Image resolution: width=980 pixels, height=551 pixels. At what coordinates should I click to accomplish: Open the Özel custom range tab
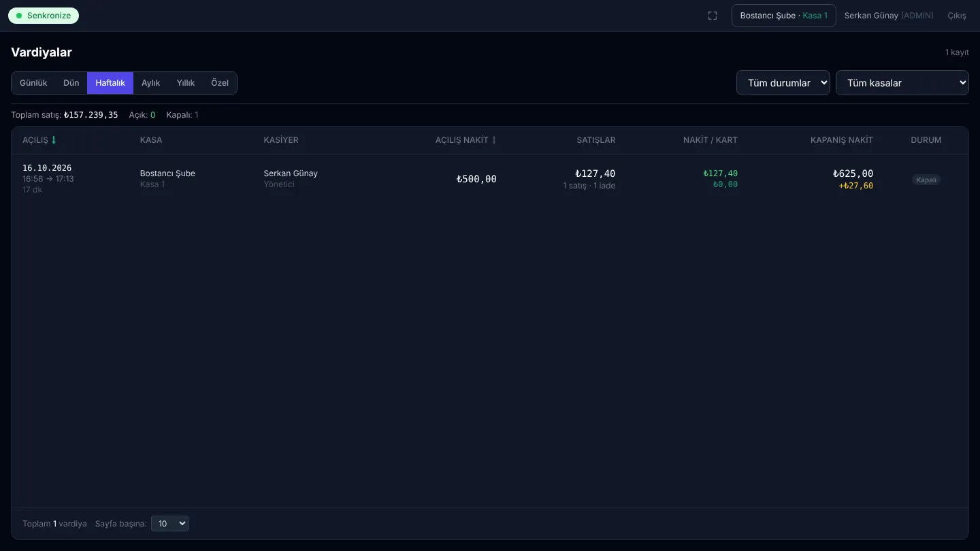(x=220, y=83)
